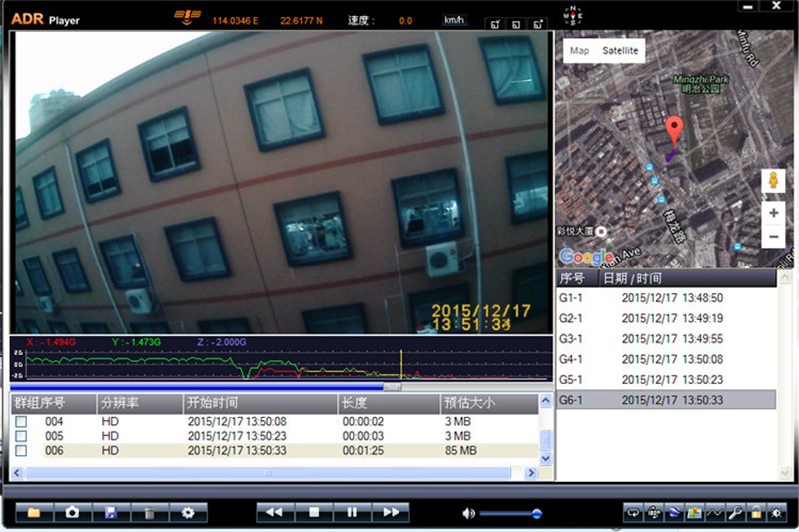Stop the video playback
This screenshot has height=532, width=799.
tap(314, 513)
